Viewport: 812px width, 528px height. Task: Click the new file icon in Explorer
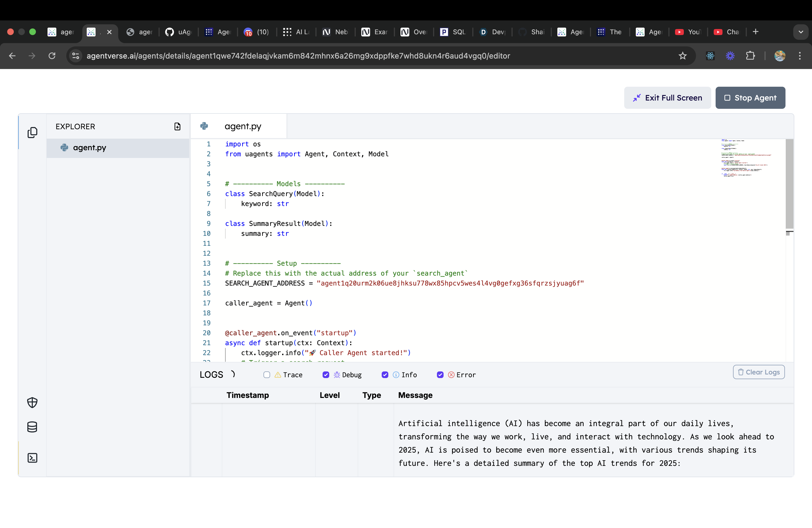pyautogui.click(x=177, y=126)
